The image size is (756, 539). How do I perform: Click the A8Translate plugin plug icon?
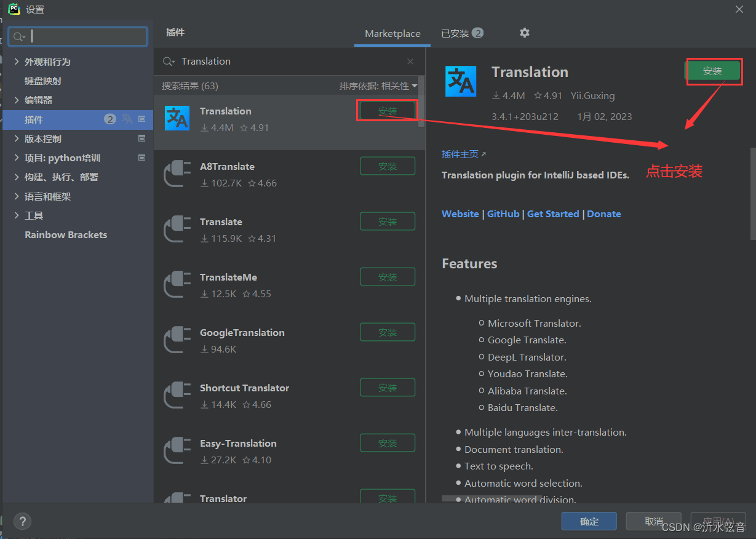[x=177, y=174]
